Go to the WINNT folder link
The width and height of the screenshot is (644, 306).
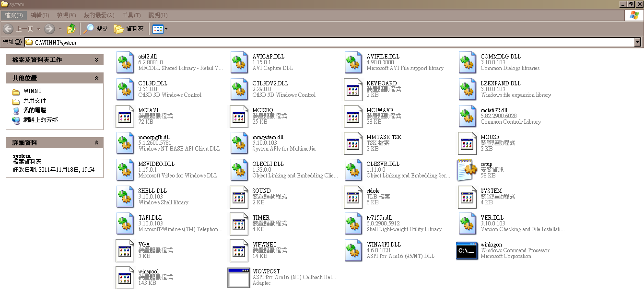click(x=33, y=91)
